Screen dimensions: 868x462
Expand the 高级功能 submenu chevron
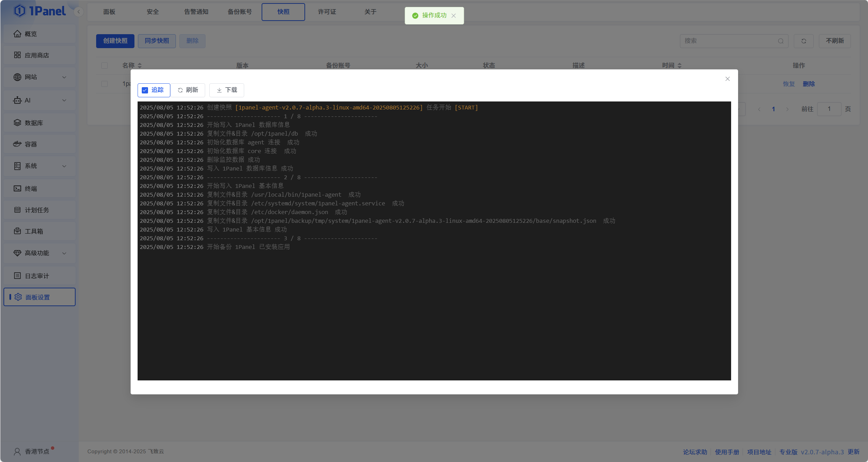64,253
